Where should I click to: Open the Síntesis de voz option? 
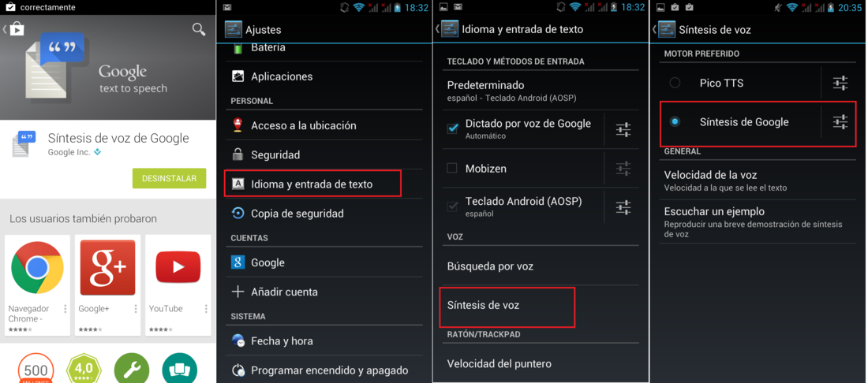pyautogui.click(x=507, y=307)
